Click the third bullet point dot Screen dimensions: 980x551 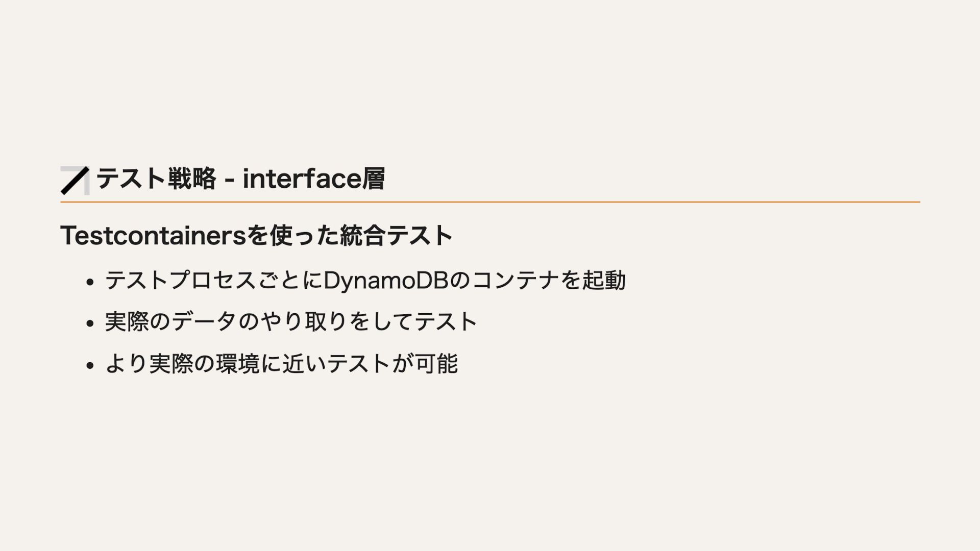90,365
